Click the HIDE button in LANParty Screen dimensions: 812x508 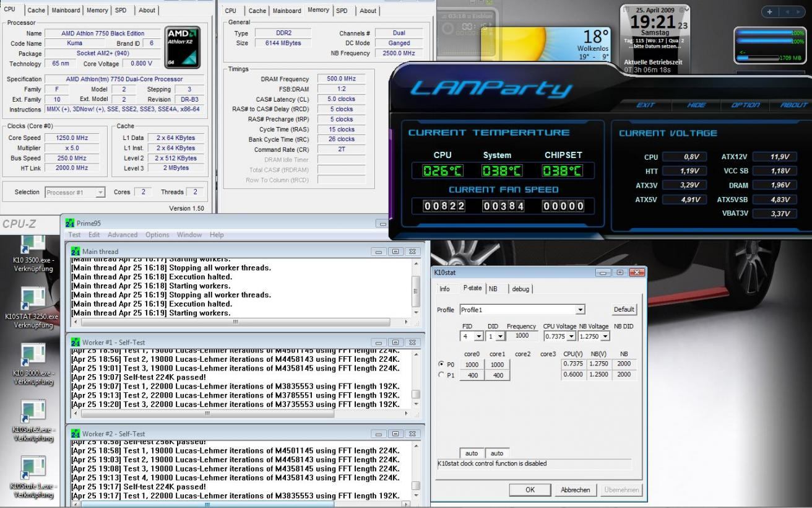pyautogui.click(x=696, y=105)
